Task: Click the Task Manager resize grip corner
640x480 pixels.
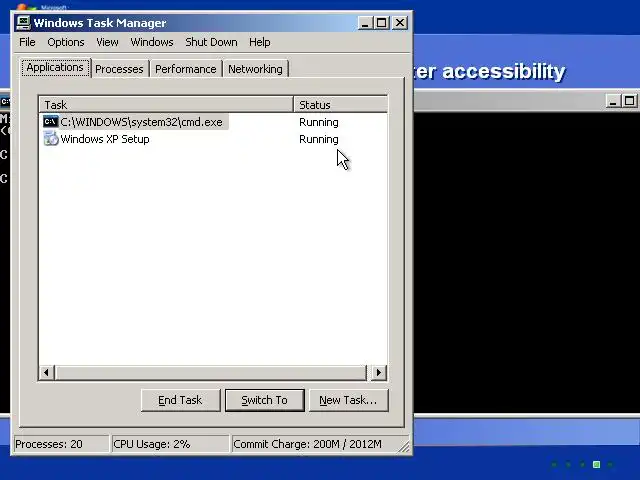Action: coord(404,447)
